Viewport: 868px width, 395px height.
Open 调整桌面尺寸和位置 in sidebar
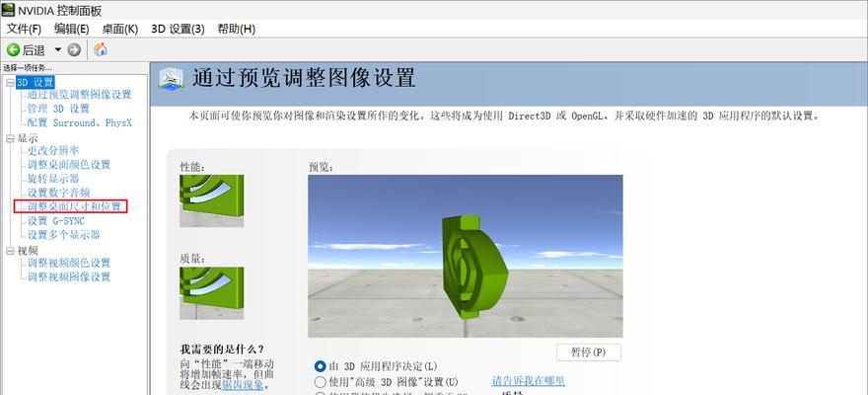point(74,206)
